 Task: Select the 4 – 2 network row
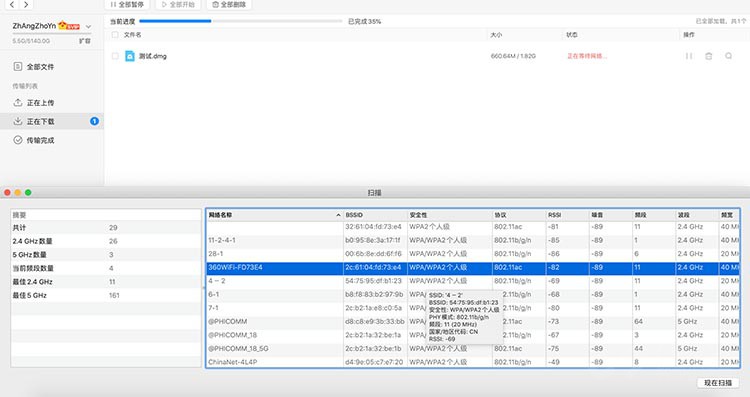tap(473, 281)
